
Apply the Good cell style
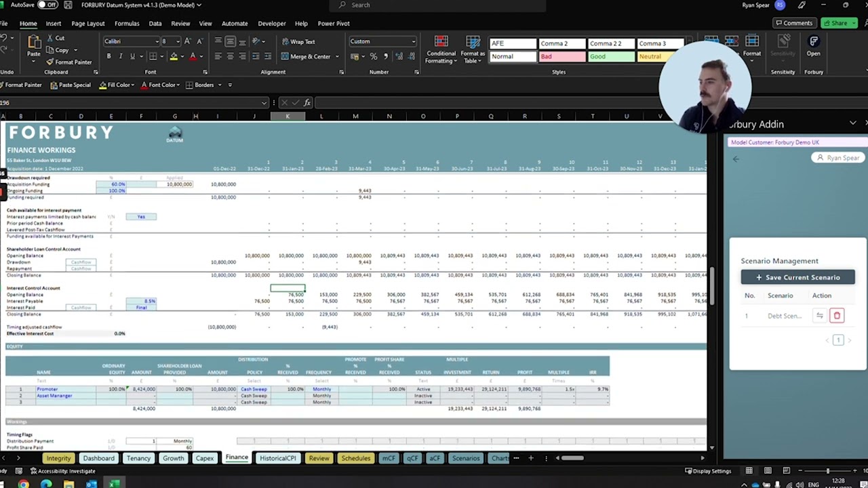click(x=611, y=57)
